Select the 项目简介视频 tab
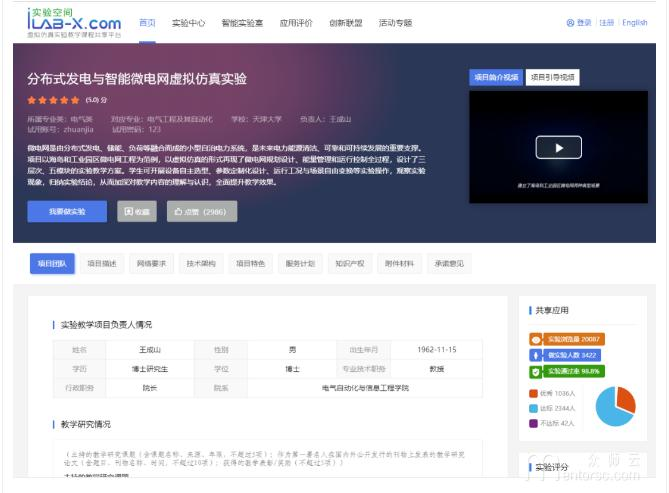This screenshot has width=669, height=493. 496,77
